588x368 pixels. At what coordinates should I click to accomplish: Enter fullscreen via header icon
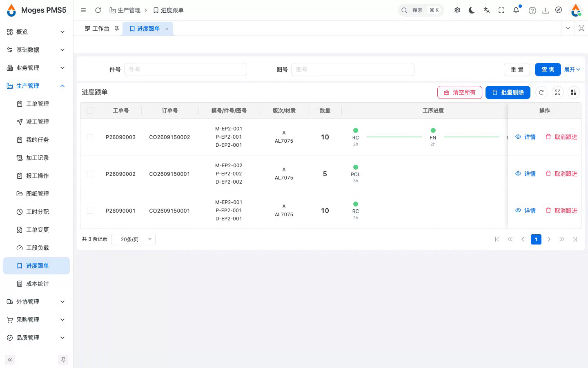pos(501,10)
